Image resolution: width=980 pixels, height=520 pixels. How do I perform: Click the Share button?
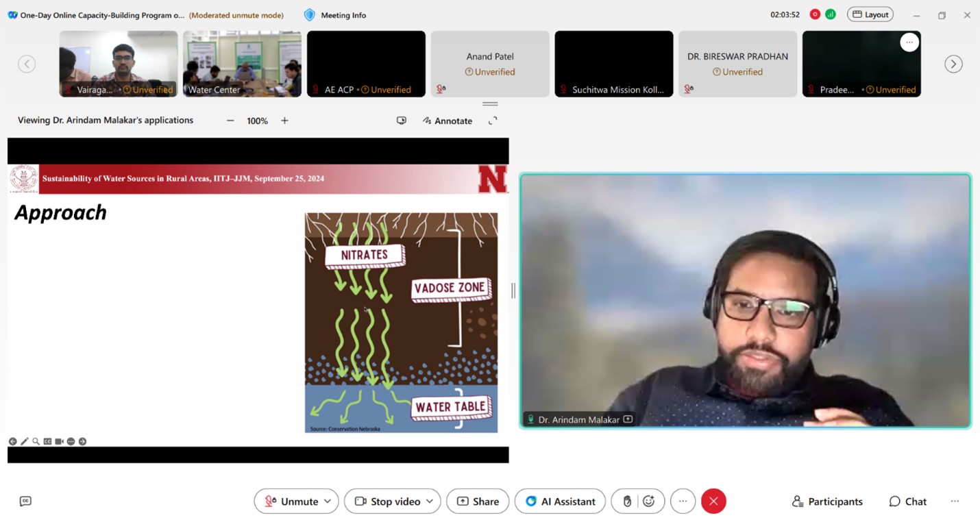click(478, 502)
